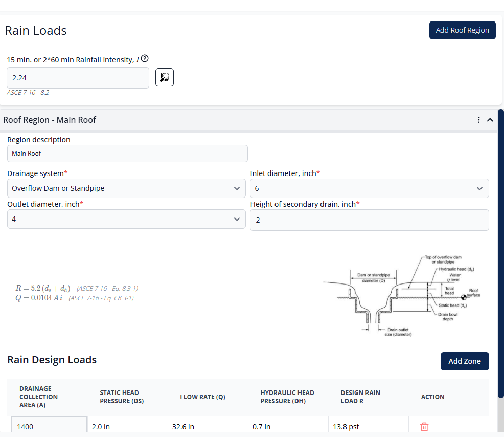Click the Region description text field
Image resolution: width=504 pixels, height=437 pixels.
pos(127,154)
